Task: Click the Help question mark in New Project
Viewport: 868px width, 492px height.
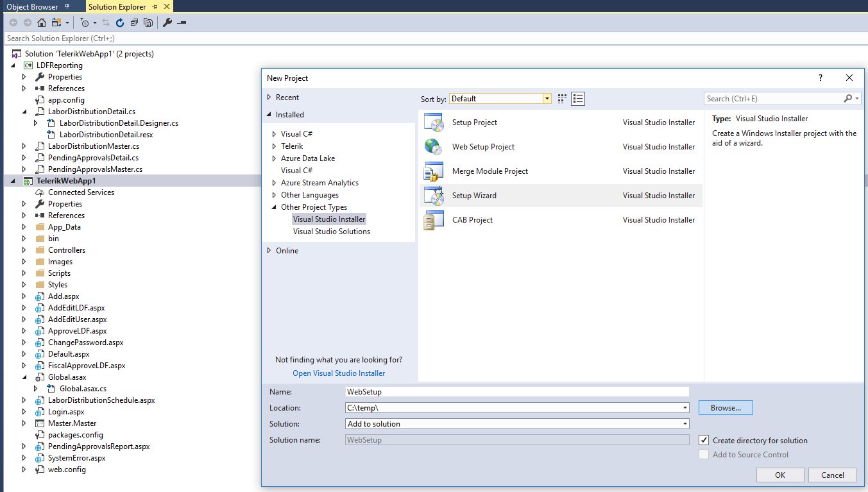Action: [x=820, y=78]
